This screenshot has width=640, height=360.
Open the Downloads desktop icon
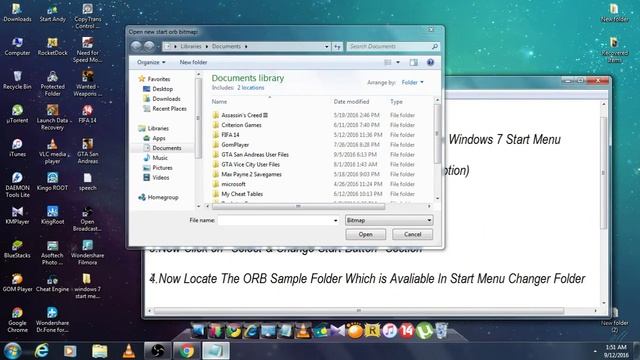17,12
